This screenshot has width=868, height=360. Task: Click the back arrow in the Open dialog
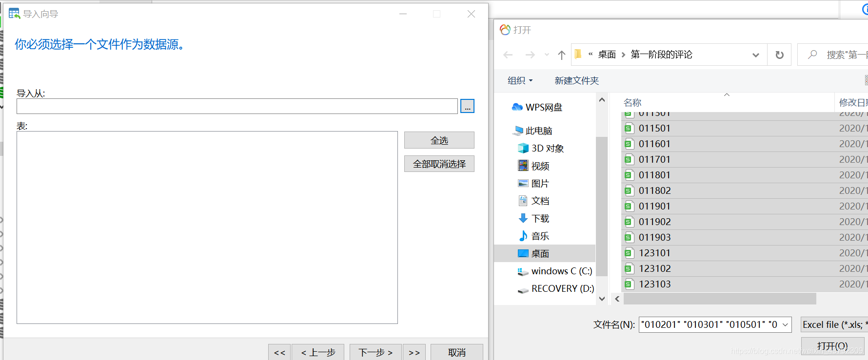[508, 55]
